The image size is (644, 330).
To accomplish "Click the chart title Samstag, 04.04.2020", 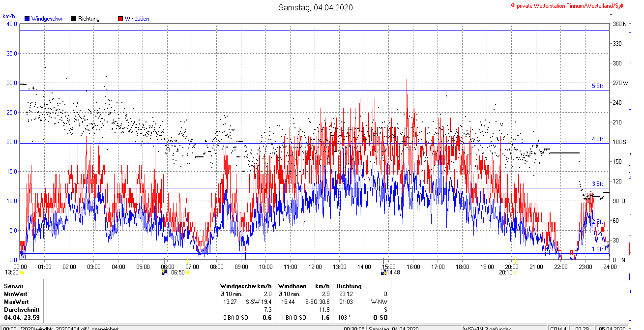I will (x=315, y=7).
